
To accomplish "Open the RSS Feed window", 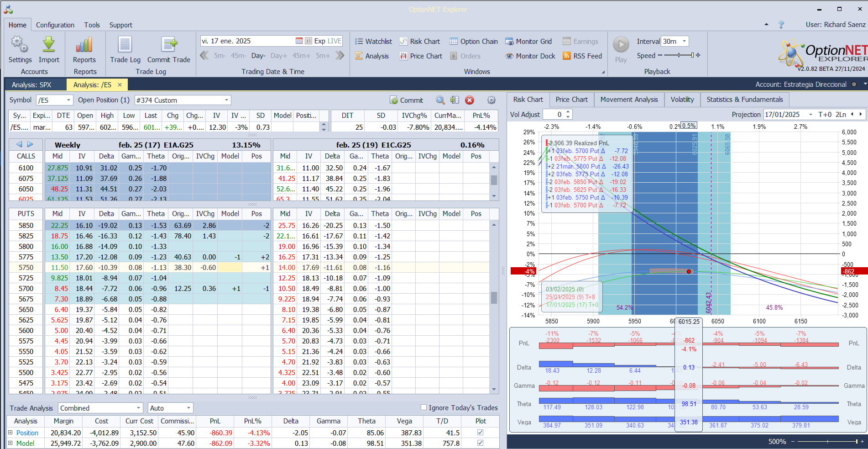I will 582,56.
